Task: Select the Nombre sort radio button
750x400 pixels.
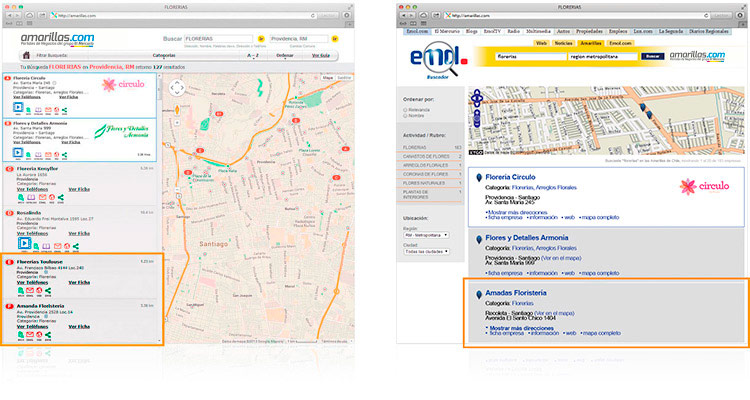Action: [403, 116]
